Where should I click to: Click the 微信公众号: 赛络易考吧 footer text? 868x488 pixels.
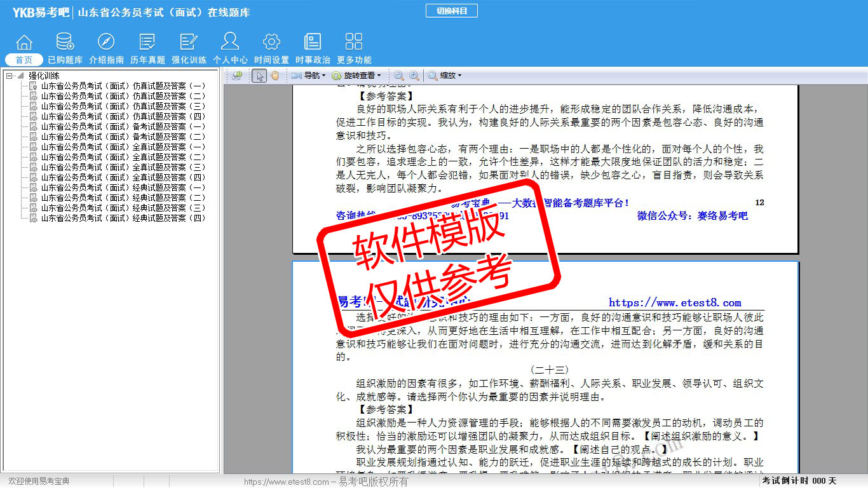(693, 216)
